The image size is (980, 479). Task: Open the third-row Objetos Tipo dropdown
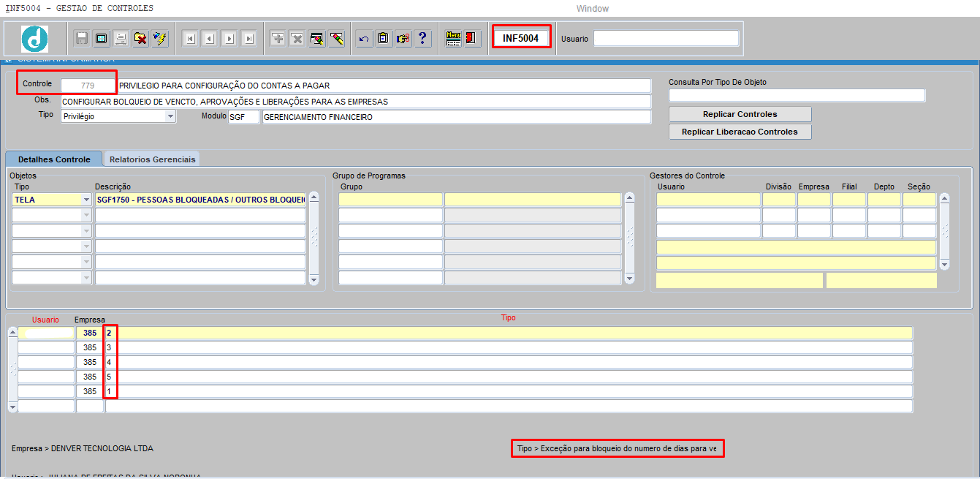point(86,231)
